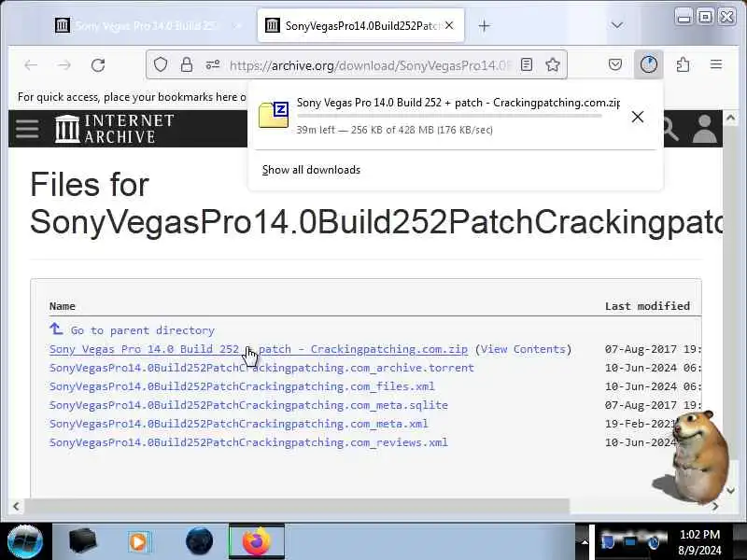Screen dimensions: 747x560
Task: Open the dark globe taskbar icon
Action: click(199, 541)
